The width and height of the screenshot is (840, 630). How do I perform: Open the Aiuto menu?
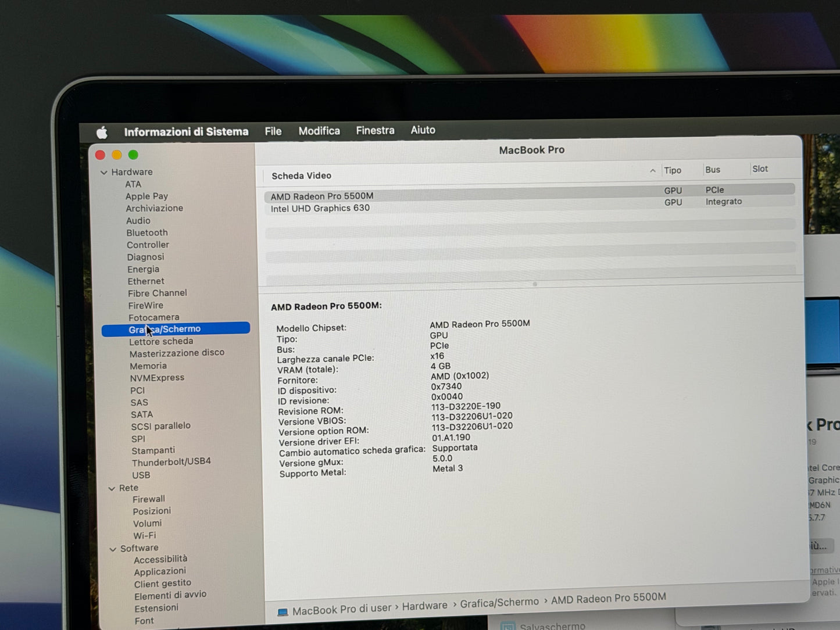423,130
